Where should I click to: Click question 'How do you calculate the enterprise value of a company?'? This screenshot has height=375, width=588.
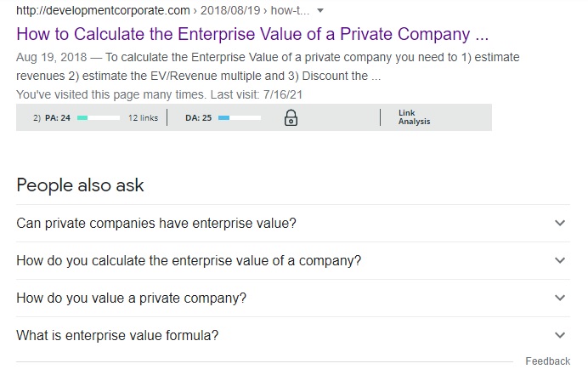pos(189,261)
